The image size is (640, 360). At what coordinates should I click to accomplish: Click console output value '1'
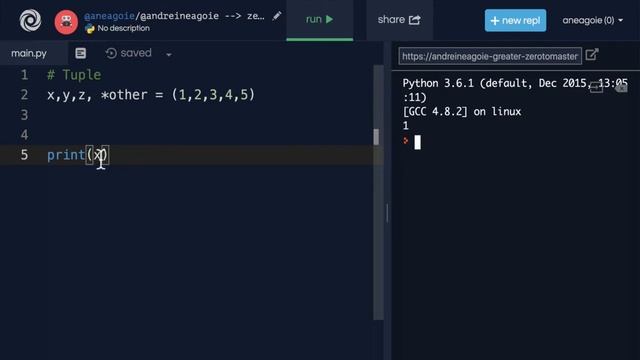point(405,126)
